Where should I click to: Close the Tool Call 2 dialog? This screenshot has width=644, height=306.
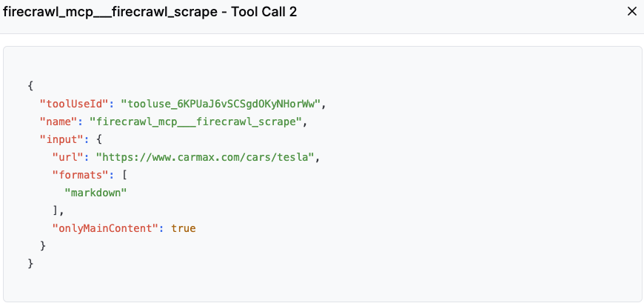[x=632, y=12]
